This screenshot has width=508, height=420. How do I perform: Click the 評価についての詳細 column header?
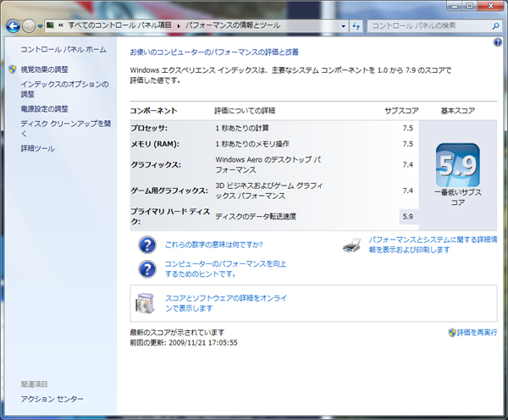[x=245, y=111]
